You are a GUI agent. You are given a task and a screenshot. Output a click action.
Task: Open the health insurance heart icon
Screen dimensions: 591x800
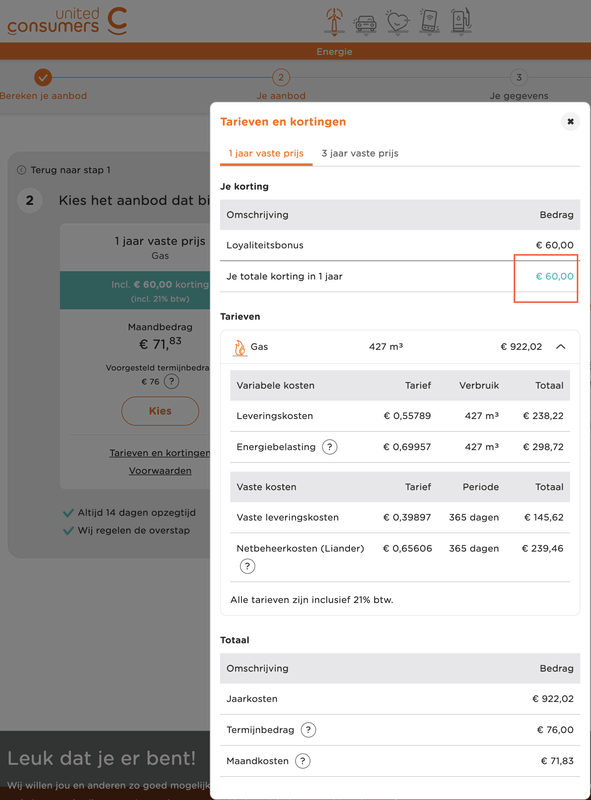click(398, 22)
